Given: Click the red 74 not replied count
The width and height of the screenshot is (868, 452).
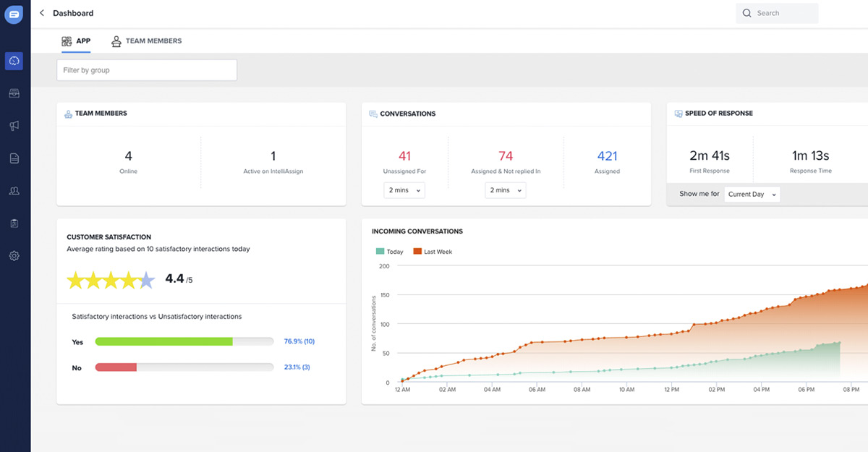Looking at the screenshot, I should (506, 156).
